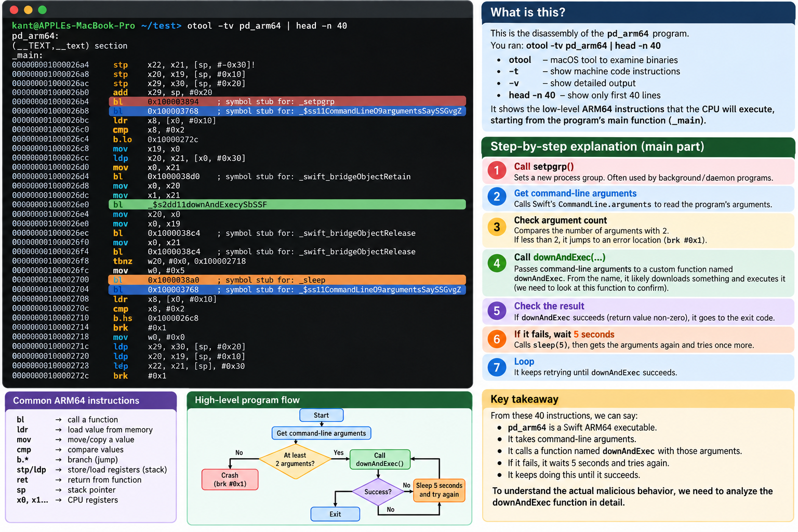Click the '_swift_bridgeObjectRetain' stub line
This screenshot has height=532, width=798.
click(262, 177)
